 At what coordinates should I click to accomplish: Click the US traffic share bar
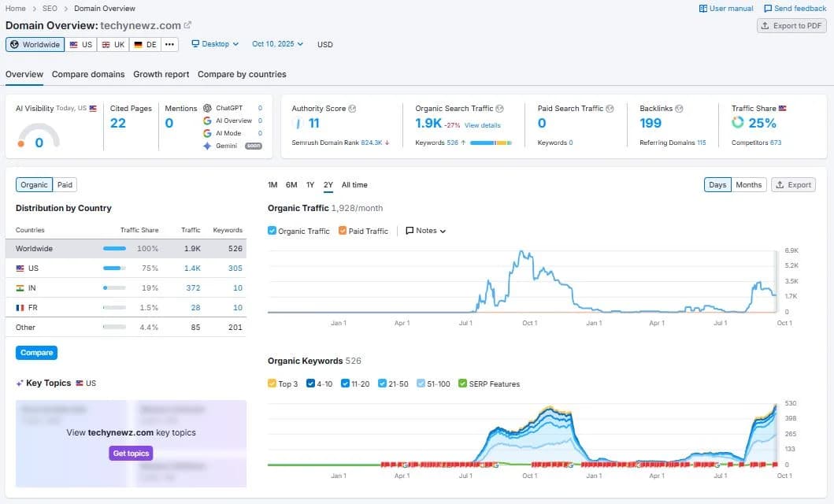click(x=114, y=269)
